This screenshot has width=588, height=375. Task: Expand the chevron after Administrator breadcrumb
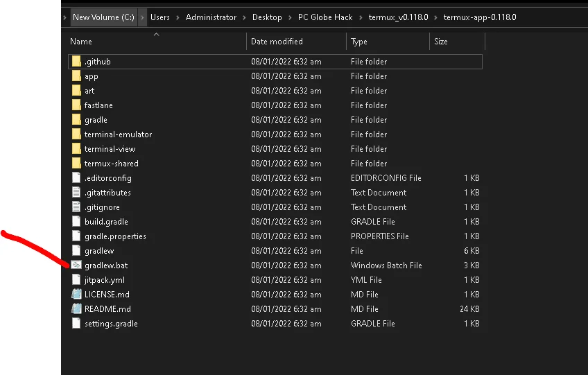[244, 17]
